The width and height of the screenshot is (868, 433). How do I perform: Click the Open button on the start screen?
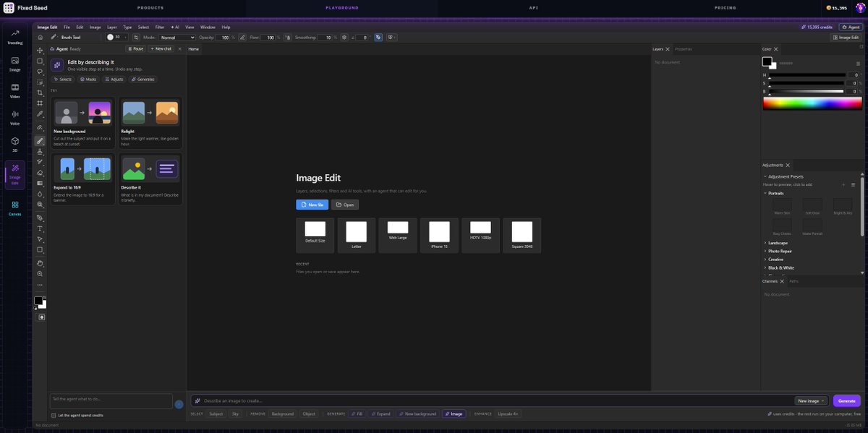coord(345,205)
